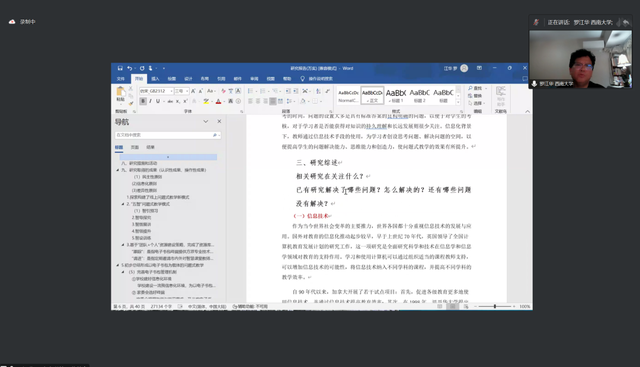
Task: Click the Redo icon in quick access toolbar
Action: click(142, 68)
